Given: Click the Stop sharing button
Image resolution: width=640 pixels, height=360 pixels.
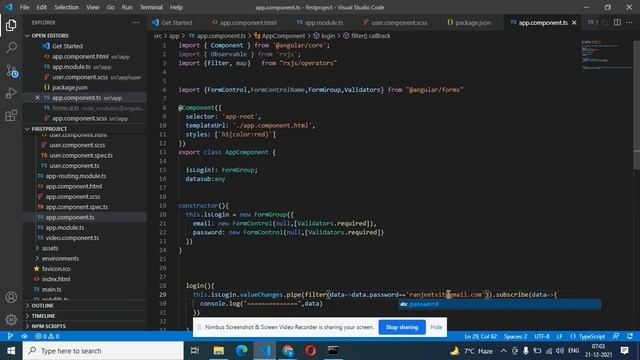Looking at the screenshot, I should [402, 327].
